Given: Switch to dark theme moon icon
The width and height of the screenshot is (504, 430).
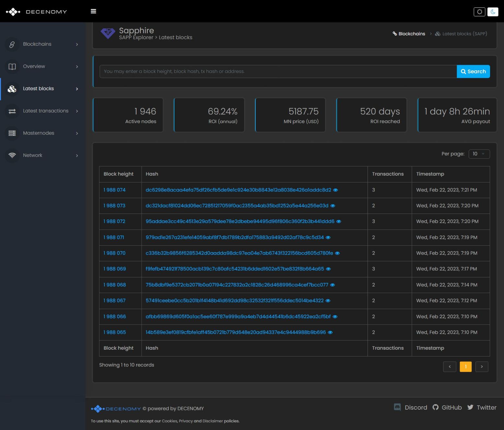Looking at the screenshot, I should (x=493, y=12).
